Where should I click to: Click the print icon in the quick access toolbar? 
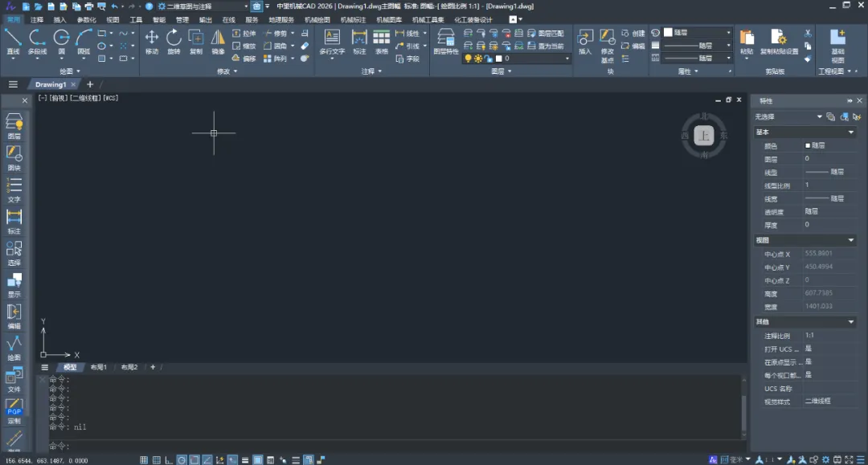(88, 6)
